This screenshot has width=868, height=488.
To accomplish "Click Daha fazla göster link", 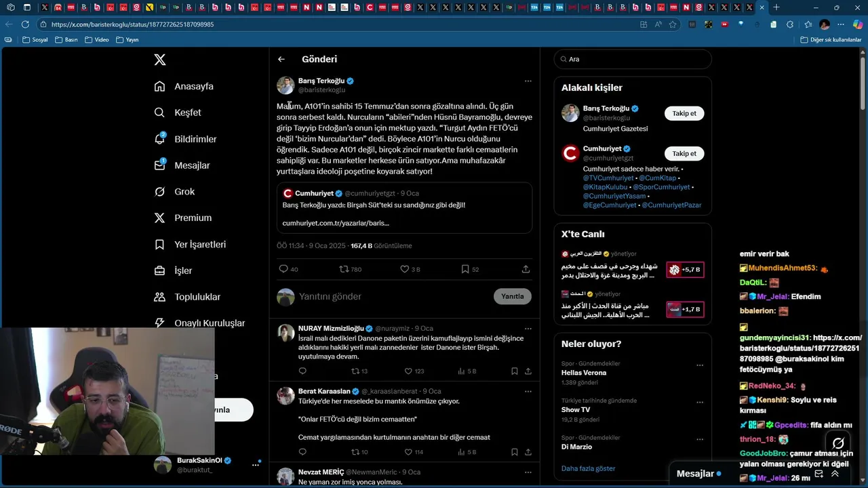I will coord(588,468).
